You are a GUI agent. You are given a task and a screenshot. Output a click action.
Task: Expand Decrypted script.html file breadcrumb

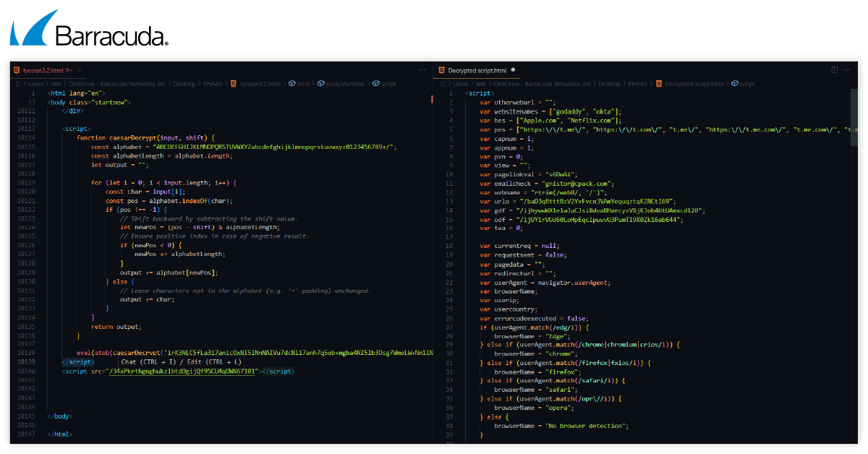694,84
